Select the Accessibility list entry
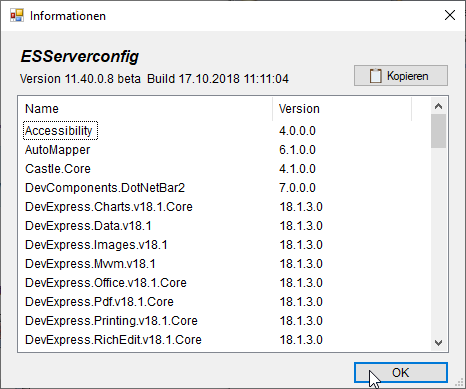 click(x=60, y=131)
